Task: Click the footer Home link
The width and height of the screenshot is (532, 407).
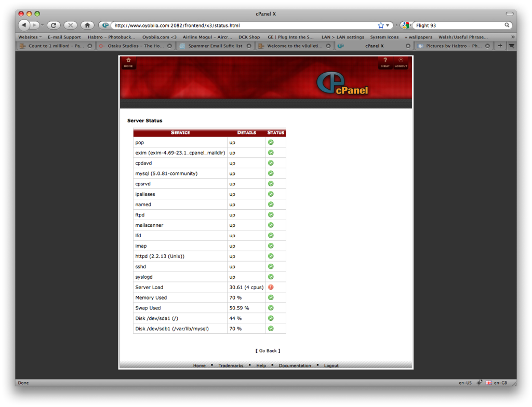Action: pos(199,365)
